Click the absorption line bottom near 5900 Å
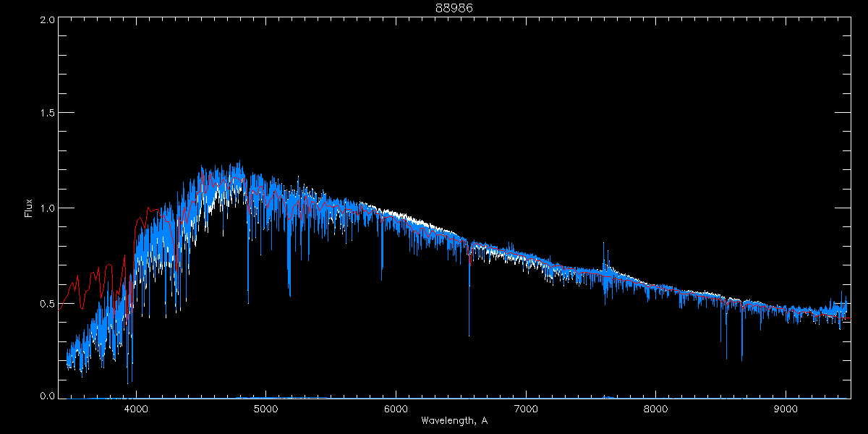Screen dimensions: 868x434 [382, 278]
